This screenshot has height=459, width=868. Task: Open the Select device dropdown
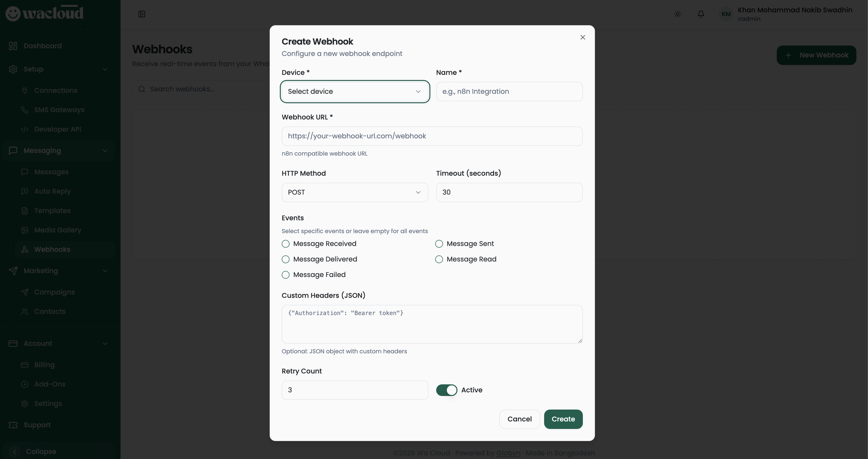pos(354,91)
